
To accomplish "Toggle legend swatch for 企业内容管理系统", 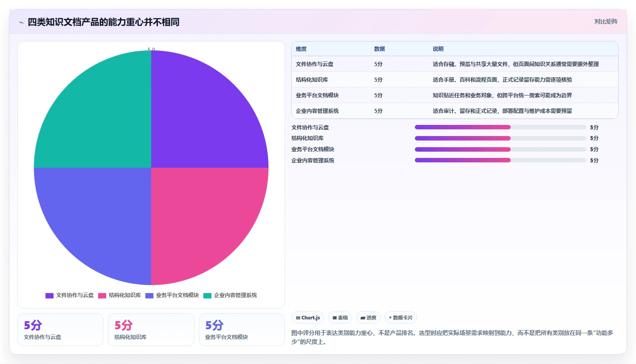I will [x=207, y=295].
